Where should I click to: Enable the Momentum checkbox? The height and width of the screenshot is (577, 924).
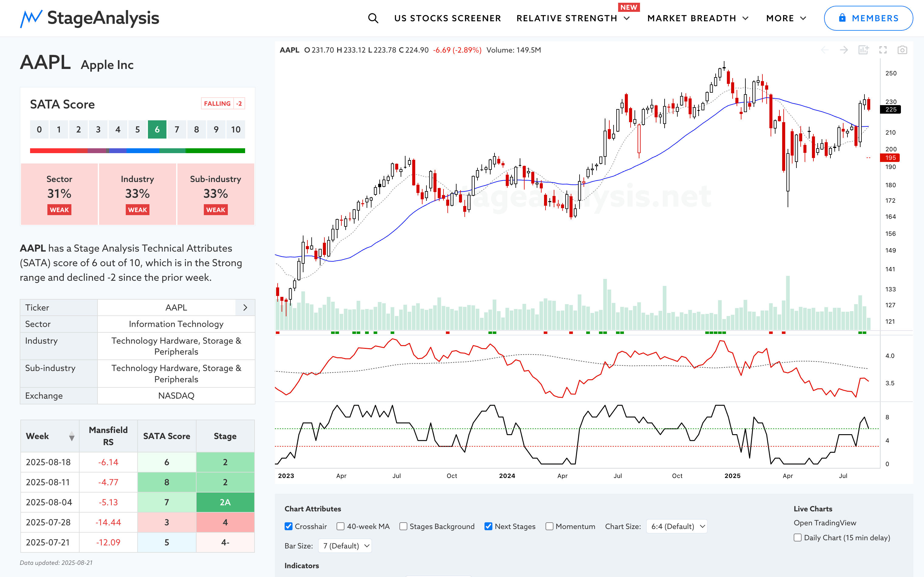(549, 526)
